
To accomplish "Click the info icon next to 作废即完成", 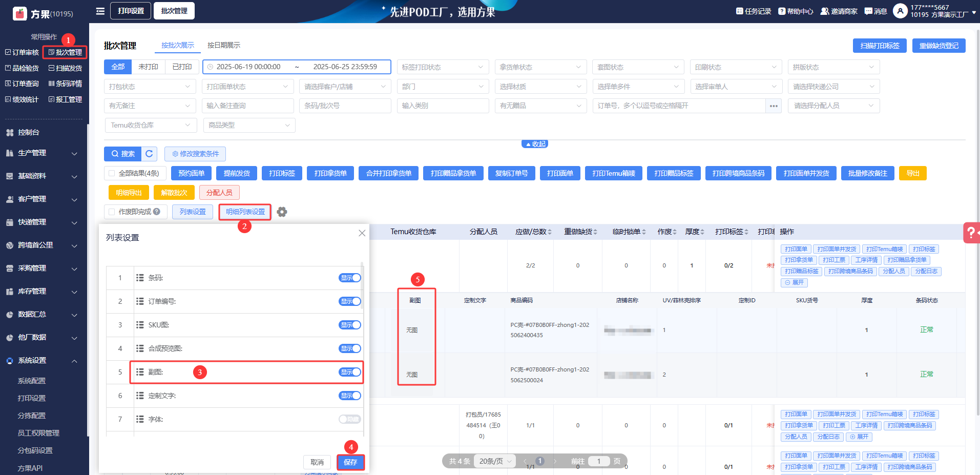I will (157, 212).
